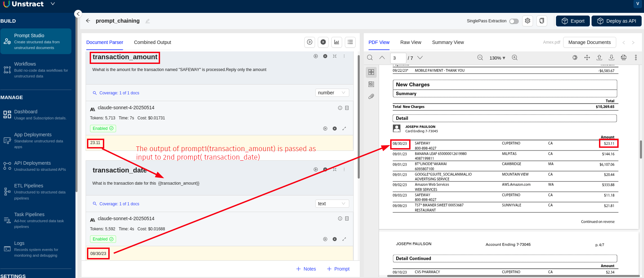
Task: Expand transaction_amount output with the expand icon
Action: pyautogui.click(x=344, y=129)
